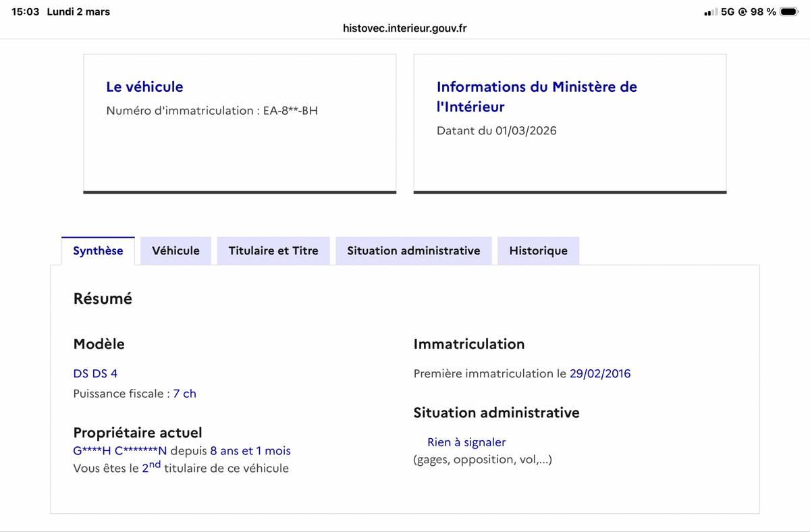Open the Synthèse tab

coord(98,250)
